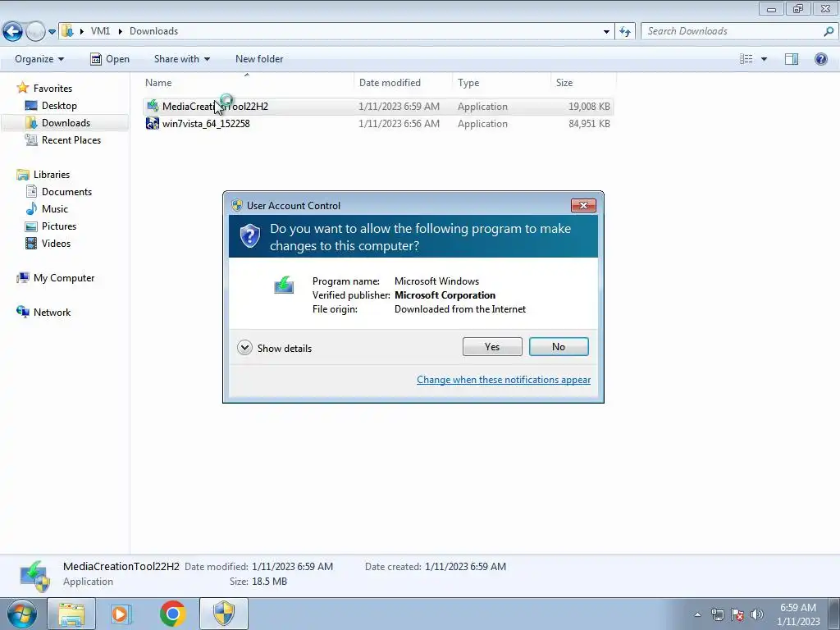Image resolution: width=840 pixels, height=630 pixels.
Task: Open the Organize menu
Action: point(39,59)
